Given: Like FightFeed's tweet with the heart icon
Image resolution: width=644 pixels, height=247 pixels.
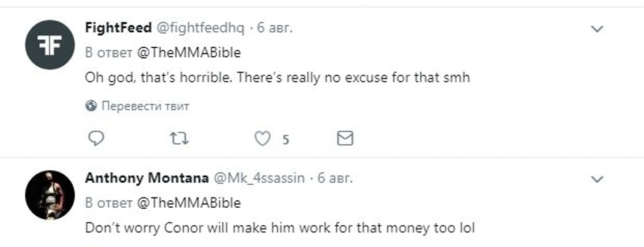Looking at the screenshot, I should 263,139.
